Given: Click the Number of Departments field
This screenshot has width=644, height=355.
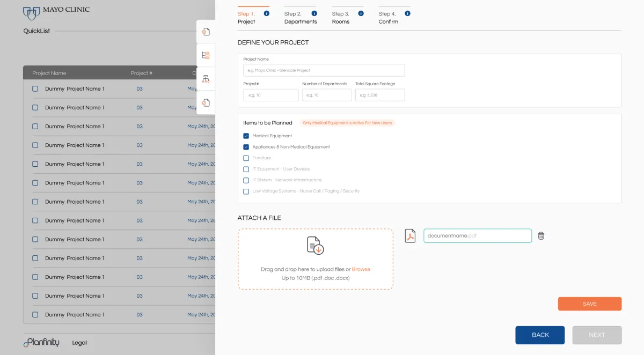Looking at the screenshot, I should point(327,95).
